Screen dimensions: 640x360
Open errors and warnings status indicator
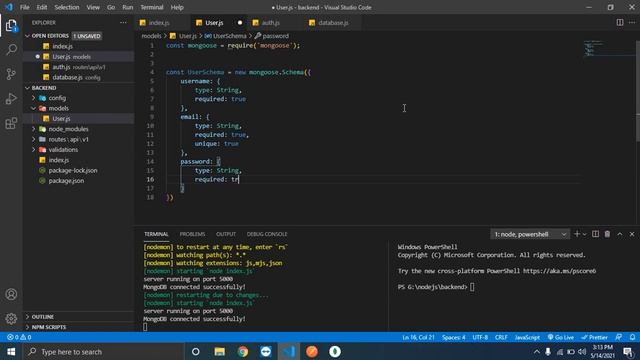click(19, 337)
